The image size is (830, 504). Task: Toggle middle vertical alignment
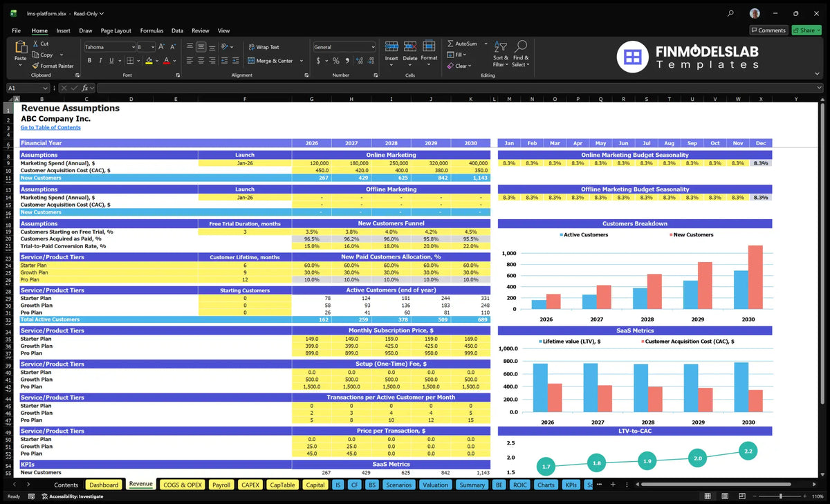coord(201,47)
